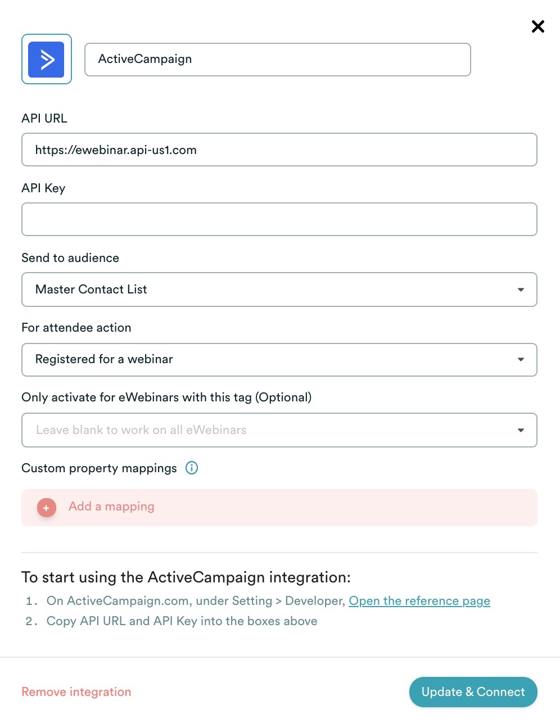
Task: Click the integration name field reading ActiveCampaign
Action: click(277, 60)
